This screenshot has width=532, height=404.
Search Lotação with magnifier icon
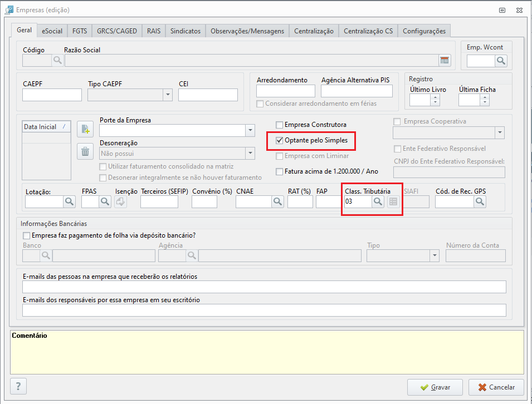tap(69, 201)
